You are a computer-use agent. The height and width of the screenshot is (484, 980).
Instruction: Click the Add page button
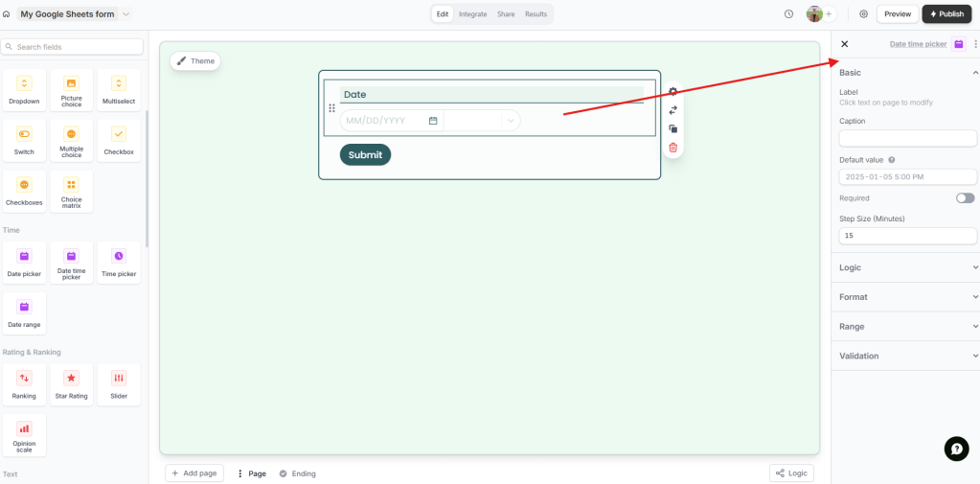coord(194,473)
